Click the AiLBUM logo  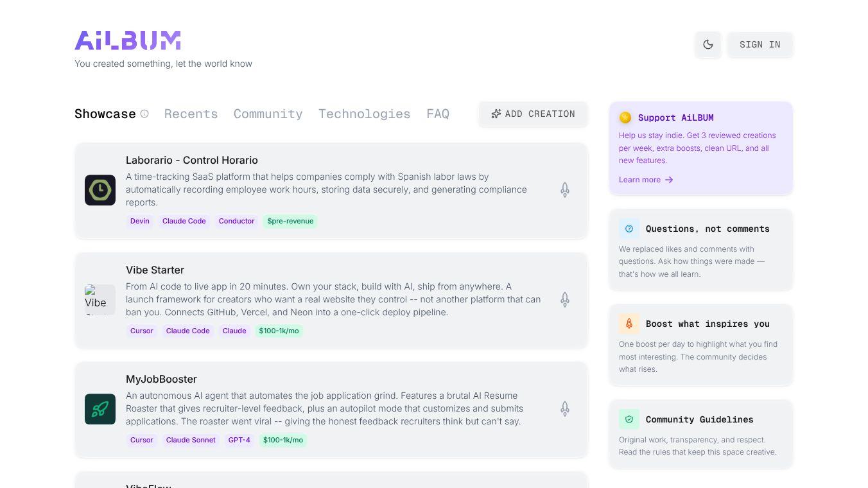tap(128, 40)
